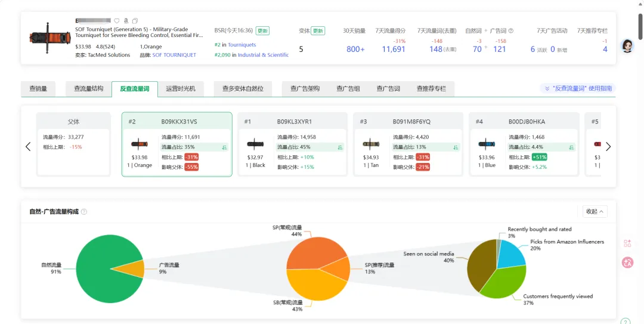Screen dimensions: 644x324
Task: Collapse the panel with 收起 button
Action: click(x=595, y=211)
